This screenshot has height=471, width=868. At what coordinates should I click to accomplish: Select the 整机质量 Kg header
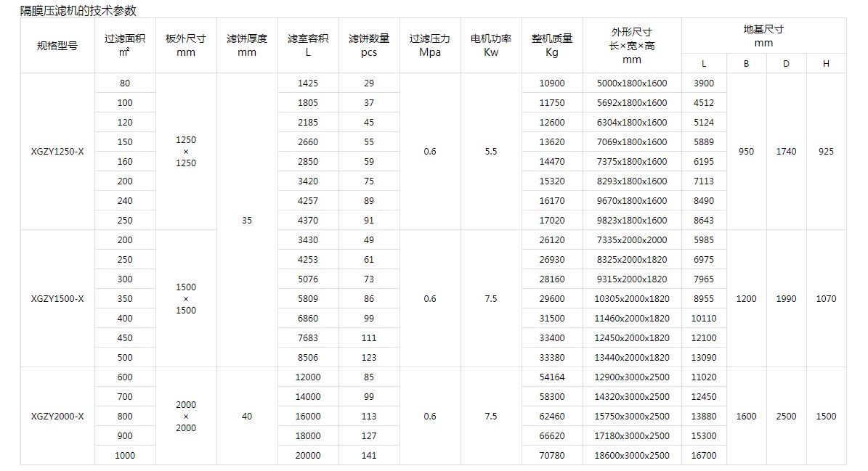(552, 45)
